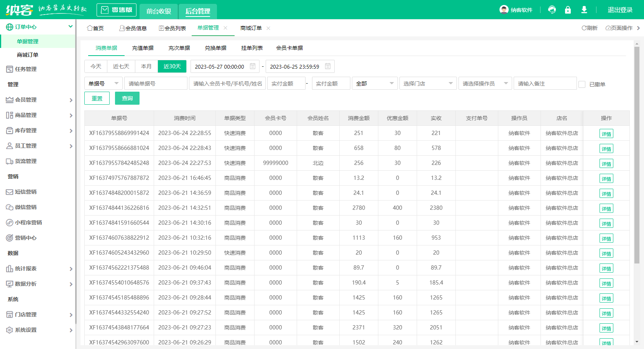
Task: Open 商城订单 in the sidebar
Action: 28,55
